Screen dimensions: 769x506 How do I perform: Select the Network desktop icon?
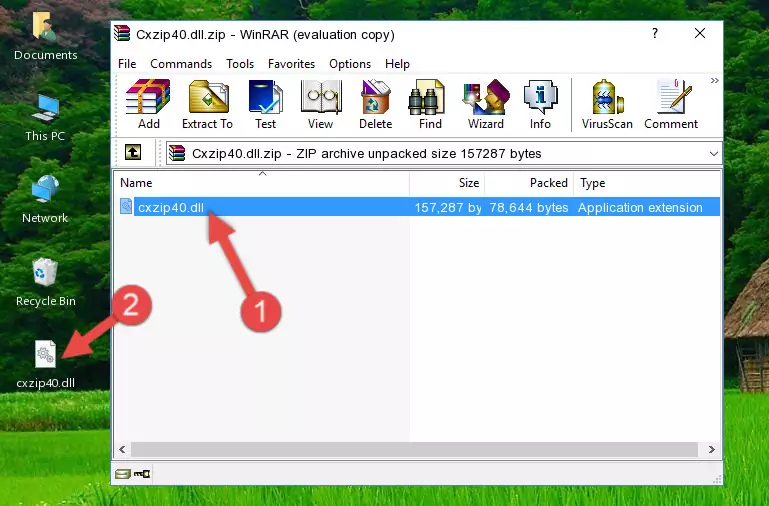pyautogui.click(x=45, y=199)
